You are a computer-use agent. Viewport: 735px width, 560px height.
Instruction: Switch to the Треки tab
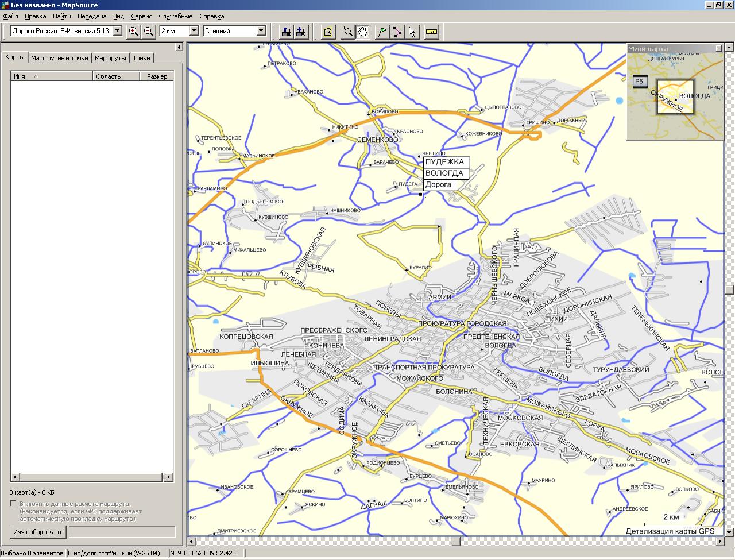[x=141, y=58]
